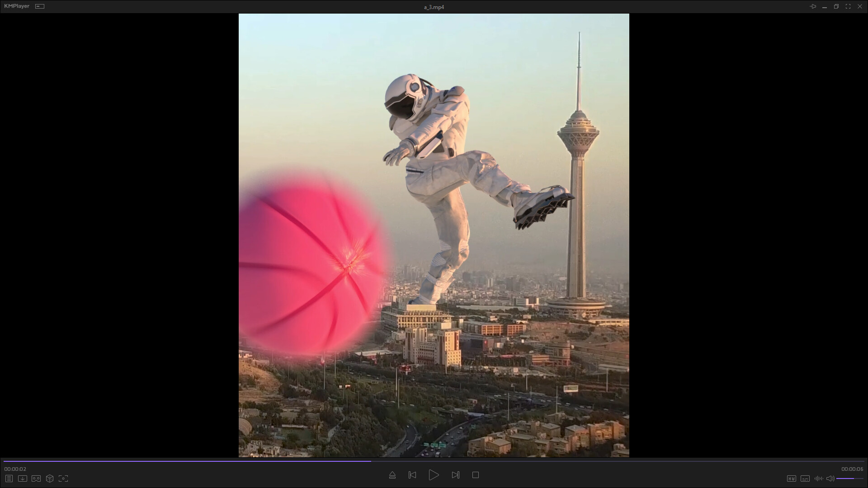868x488 pixels.
Task: Toggle HW hardware acceleration
Action: [x=791, y=479]
